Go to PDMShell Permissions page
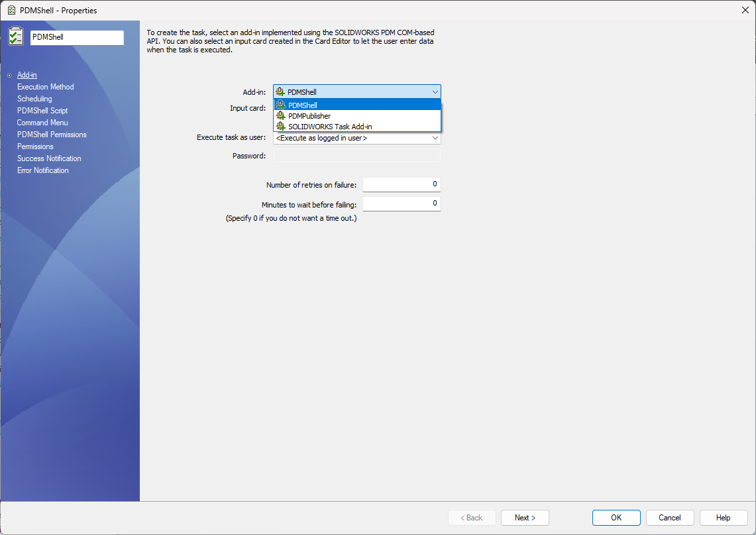This screenshot has width=756, height=535. (x=52, y=135)
